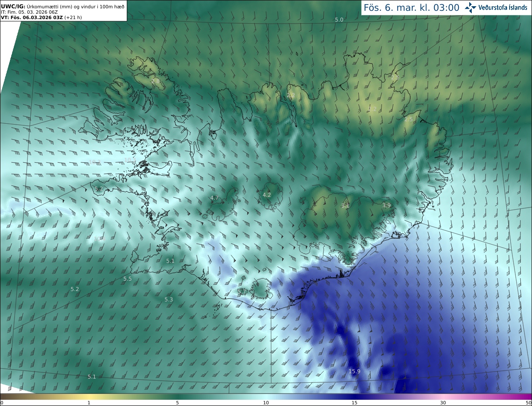The image size is (532, 406).
Task: Click the 5.3 value label
Action: [169, 299]
